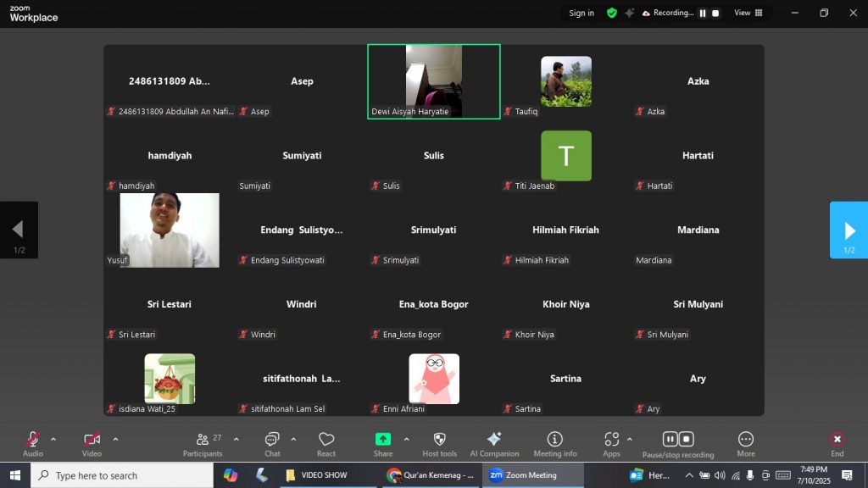
Task: Select Yusuf's video thumbnail
Action: [170, 230]
